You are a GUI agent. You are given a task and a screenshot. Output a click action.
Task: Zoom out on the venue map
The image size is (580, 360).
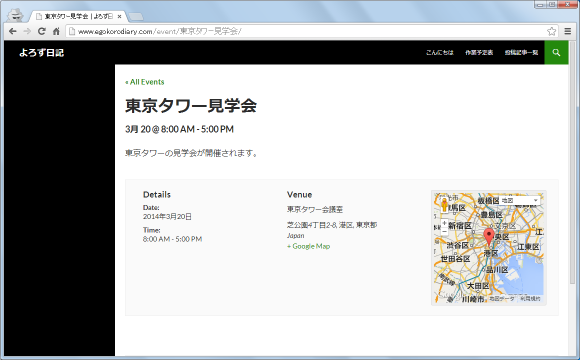444,232
